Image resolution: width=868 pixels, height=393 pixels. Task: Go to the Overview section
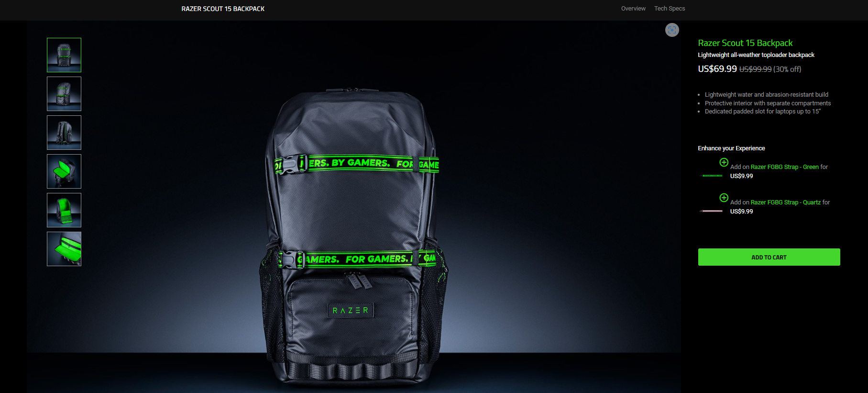coord(633,9)
